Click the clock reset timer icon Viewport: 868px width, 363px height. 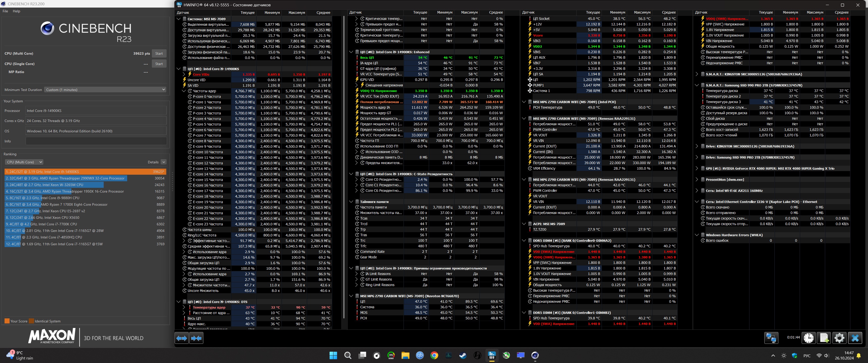click(808, 338)
